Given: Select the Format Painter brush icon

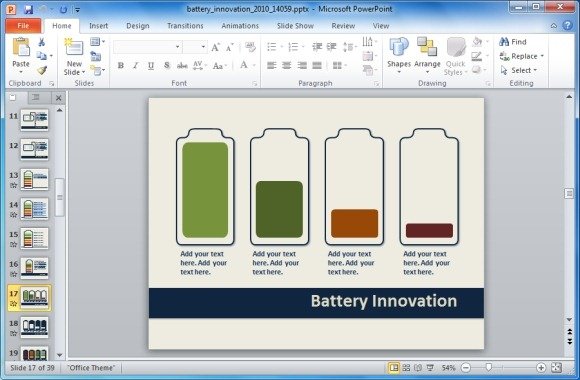Looking at the screenshot, I should pyautogui.click(x=42, y=70).
